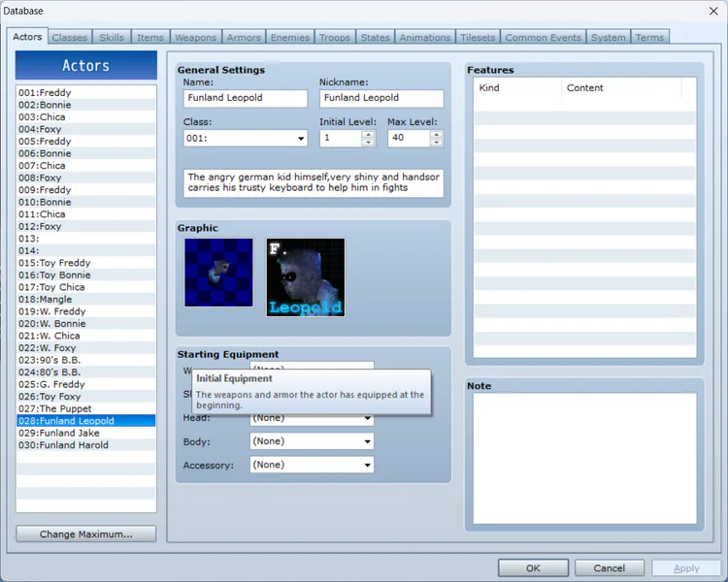The height and width of the screenshot is (582, 728).
Task: Decrease Initial Level with down arrow
Action: [368, 142]
